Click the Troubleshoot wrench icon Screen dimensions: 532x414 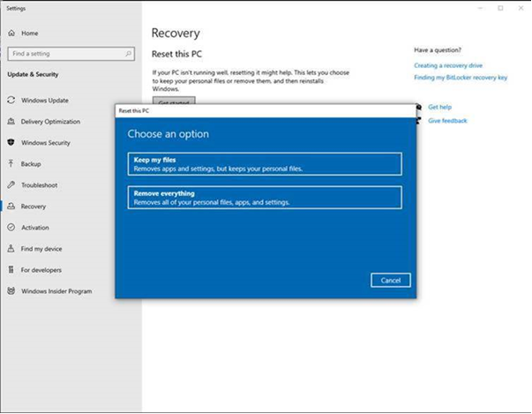tap(11, 184)
